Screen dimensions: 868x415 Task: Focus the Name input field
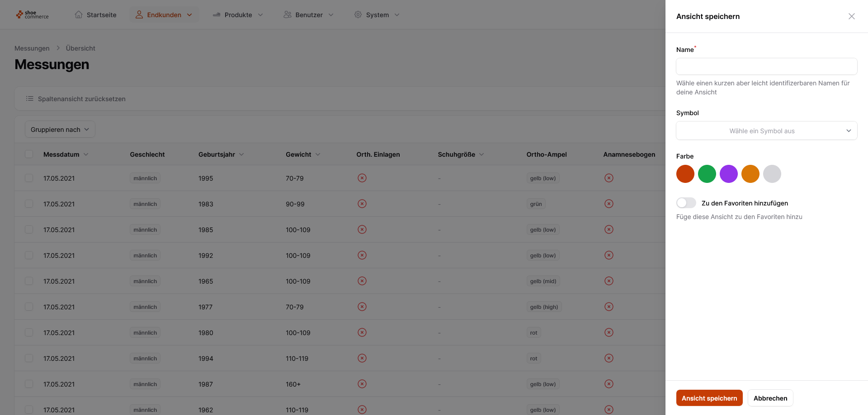click(x=767, y=66)
